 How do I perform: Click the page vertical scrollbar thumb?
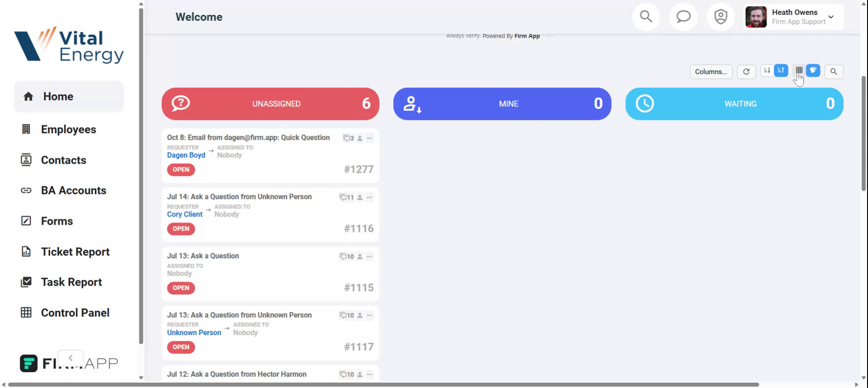pos(863,133)
